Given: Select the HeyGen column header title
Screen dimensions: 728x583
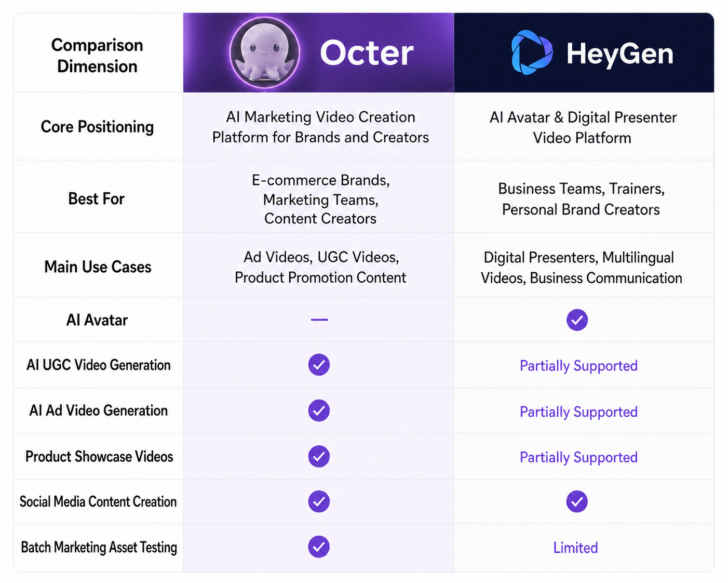Looking at the screenshot, I should click(620, 54).
